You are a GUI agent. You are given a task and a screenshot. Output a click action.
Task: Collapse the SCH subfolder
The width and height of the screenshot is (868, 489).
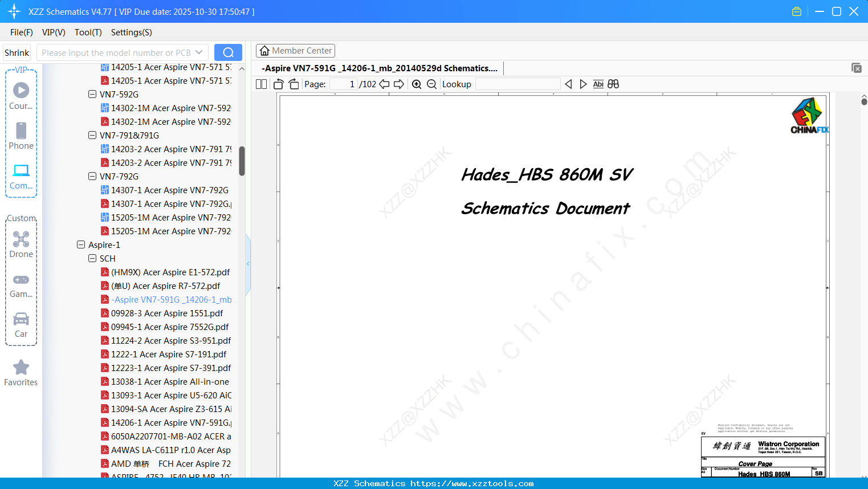click(x=92, y=258)
